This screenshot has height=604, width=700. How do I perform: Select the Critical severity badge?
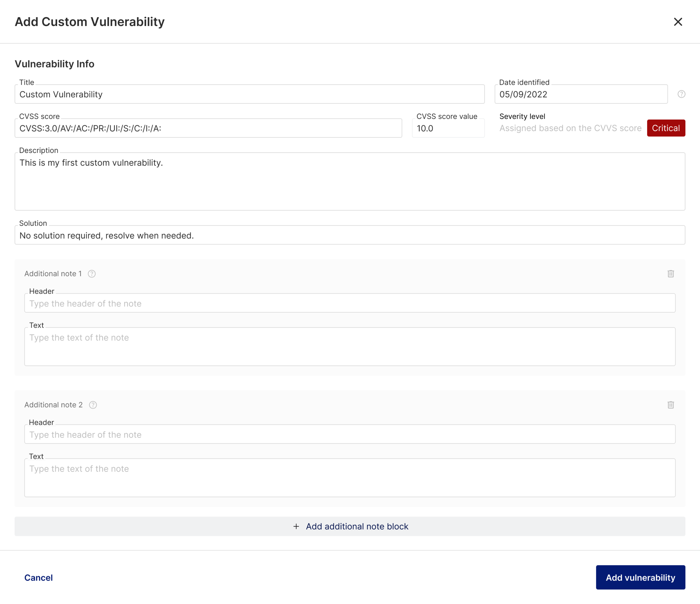pos(666,128)
